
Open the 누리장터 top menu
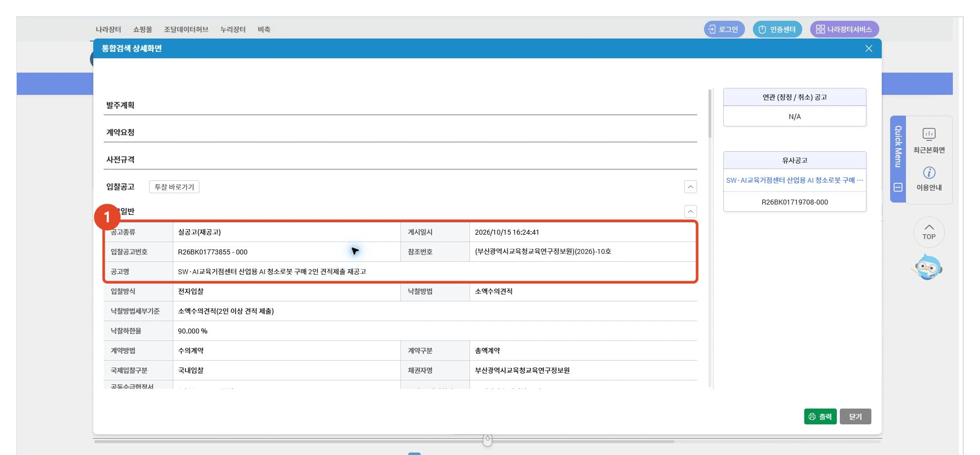click(x=233, y=30)
